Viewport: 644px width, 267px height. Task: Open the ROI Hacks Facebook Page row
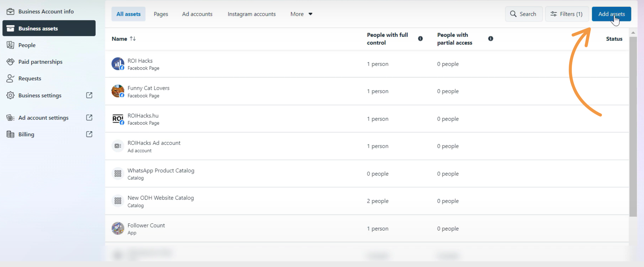tap(367, 64)
